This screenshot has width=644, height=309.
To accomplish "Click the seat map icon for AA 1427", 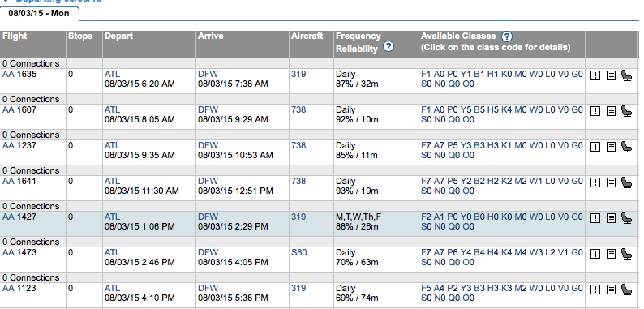I will click(x=626, y=218).
